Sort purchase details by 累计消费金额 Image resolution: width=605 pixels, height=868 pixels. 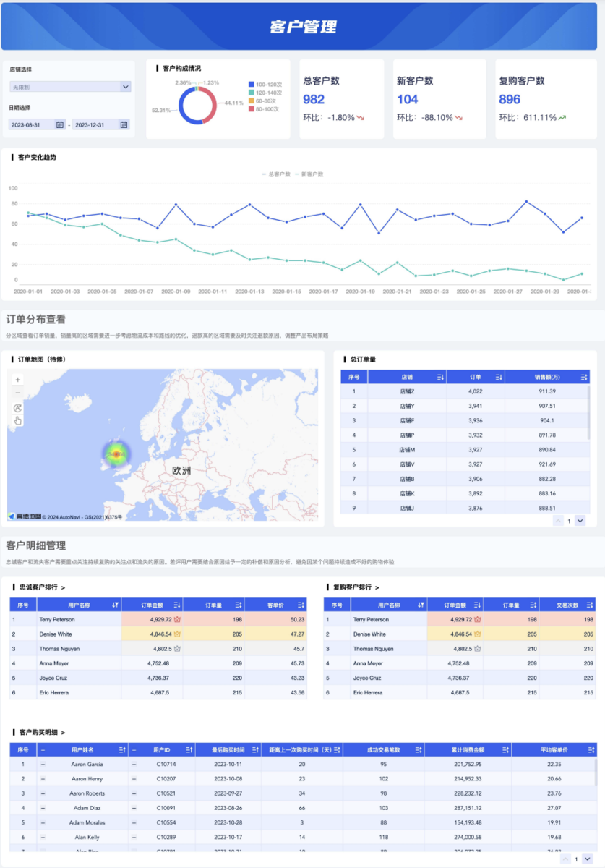(x=504, y=750)
